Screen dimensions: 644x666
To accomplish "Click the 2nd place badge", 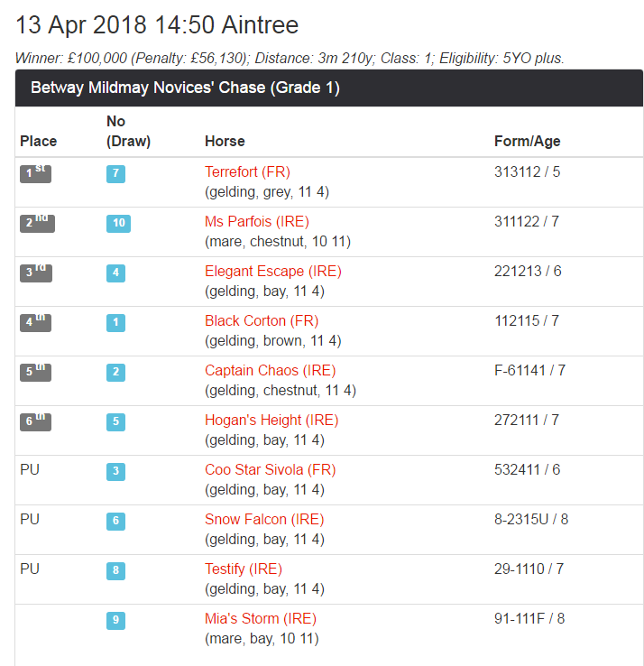I will coord(37,223).
